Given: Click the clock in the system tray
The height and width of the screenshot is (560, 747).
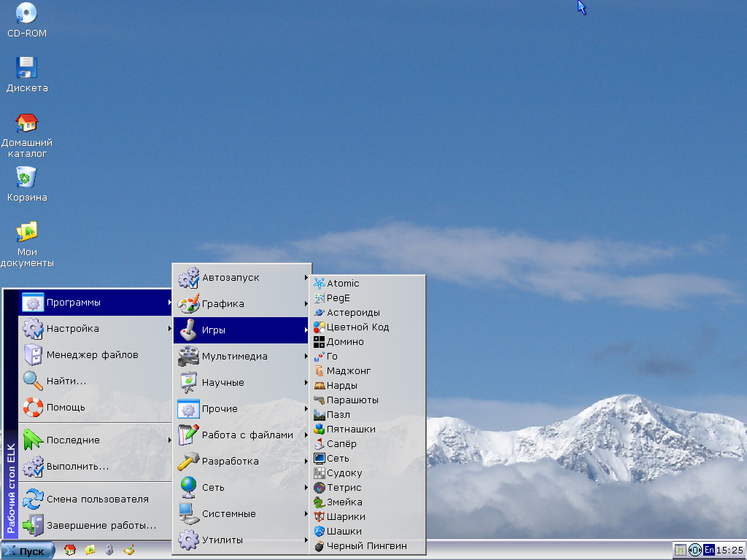Looking at the screenshot, I should point(729,550).
